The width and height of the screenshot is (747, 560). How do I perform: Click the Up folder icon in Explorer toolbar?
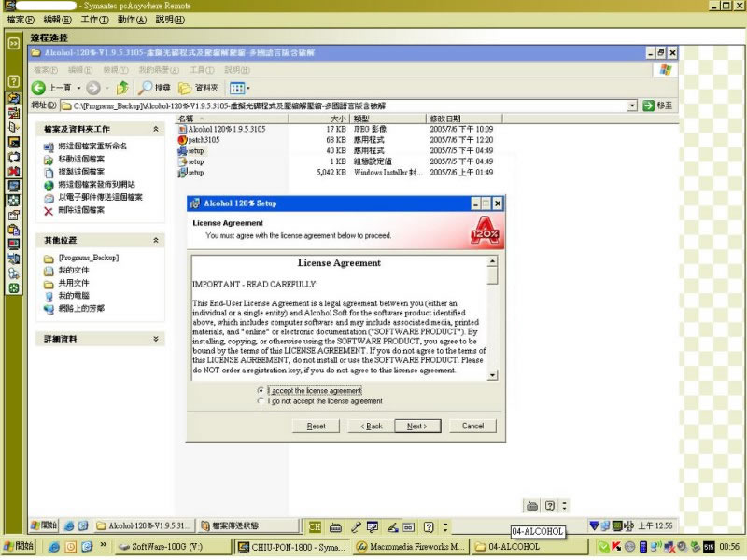pyautogui.click(x=123, y=88)
